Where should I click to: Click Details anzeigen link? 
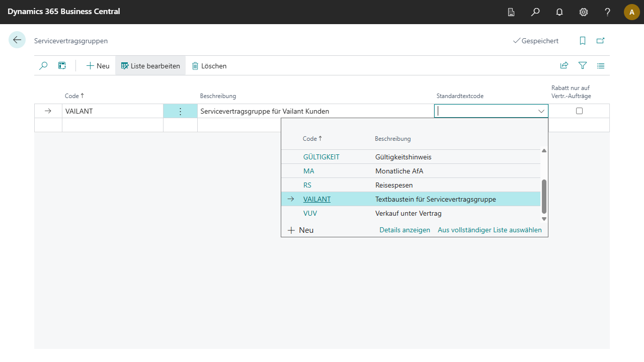(405, 230)
